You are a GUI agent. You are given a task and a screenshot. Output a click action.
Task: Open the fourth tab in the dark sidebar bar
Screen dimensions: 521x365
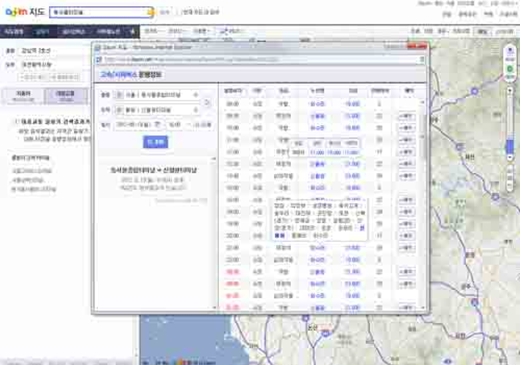pos(108,32)
